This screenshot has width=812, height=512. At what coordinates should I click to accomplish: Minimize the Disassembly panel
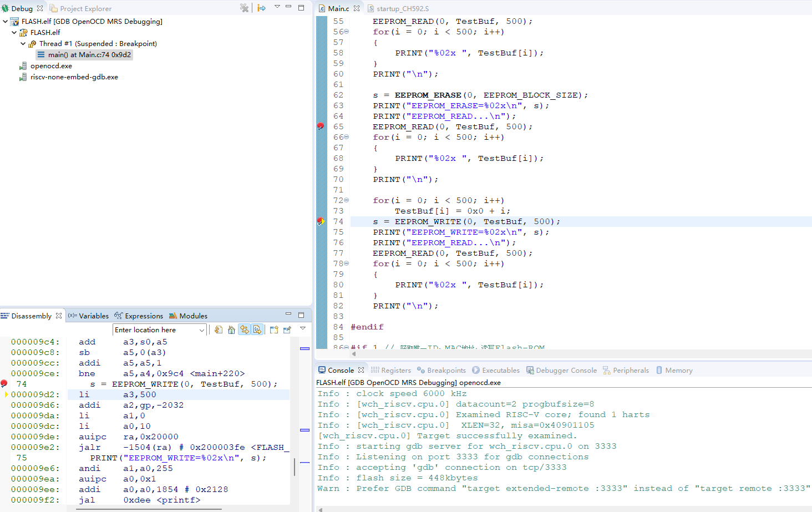point(288,314)
